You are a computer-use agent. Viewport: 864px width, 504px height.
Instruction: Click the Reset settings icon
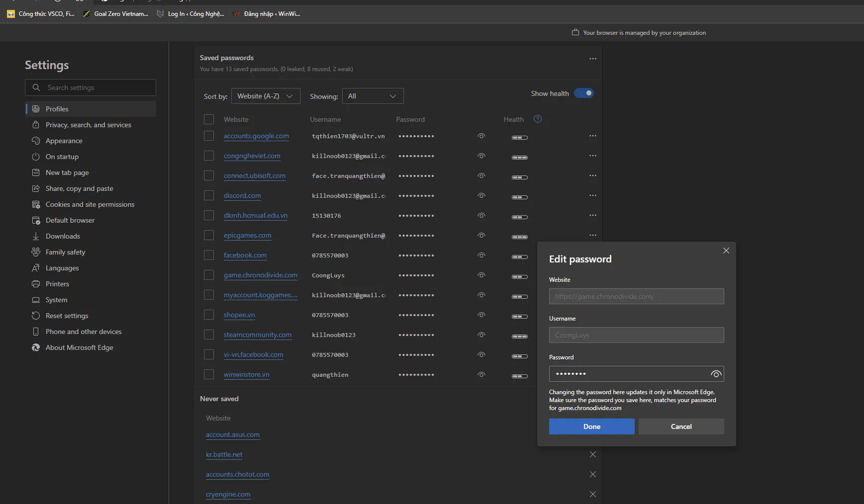pyautogui.click(x=36, y=316)
